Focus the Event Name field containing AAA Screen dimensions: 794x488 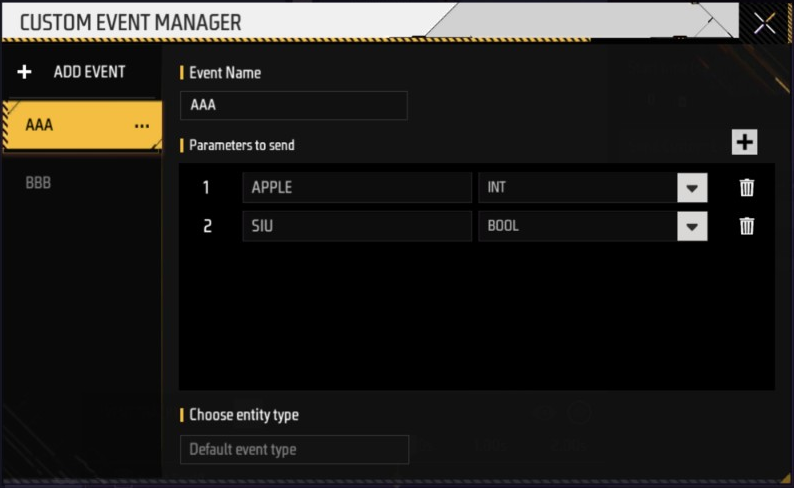tap(293, 105)
